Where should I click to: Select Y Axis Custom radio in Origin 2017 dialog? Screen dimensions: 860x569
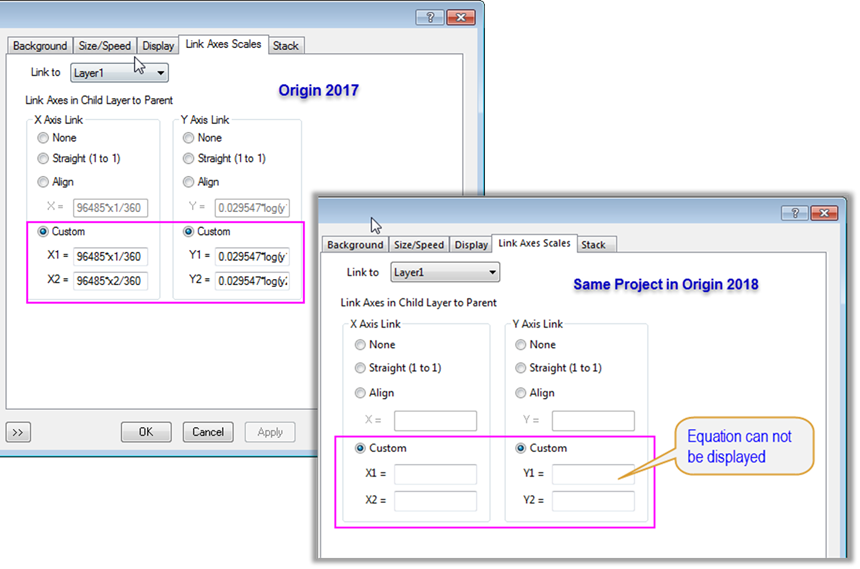188,232
